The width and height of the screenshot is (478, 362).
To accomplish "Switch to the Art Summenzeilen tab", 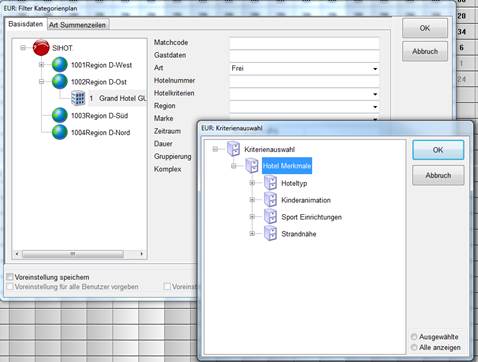I will coord(78,25).
